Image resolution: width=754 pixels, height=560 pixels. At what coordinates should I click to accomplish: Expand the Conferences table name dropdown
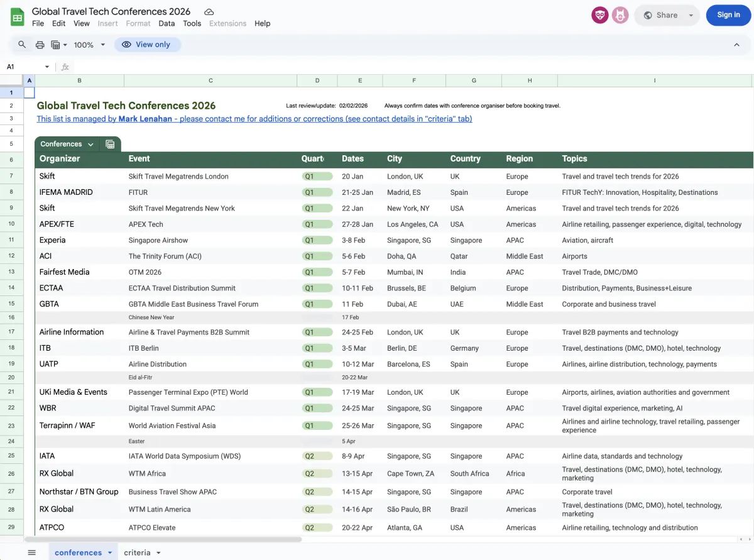90,145
